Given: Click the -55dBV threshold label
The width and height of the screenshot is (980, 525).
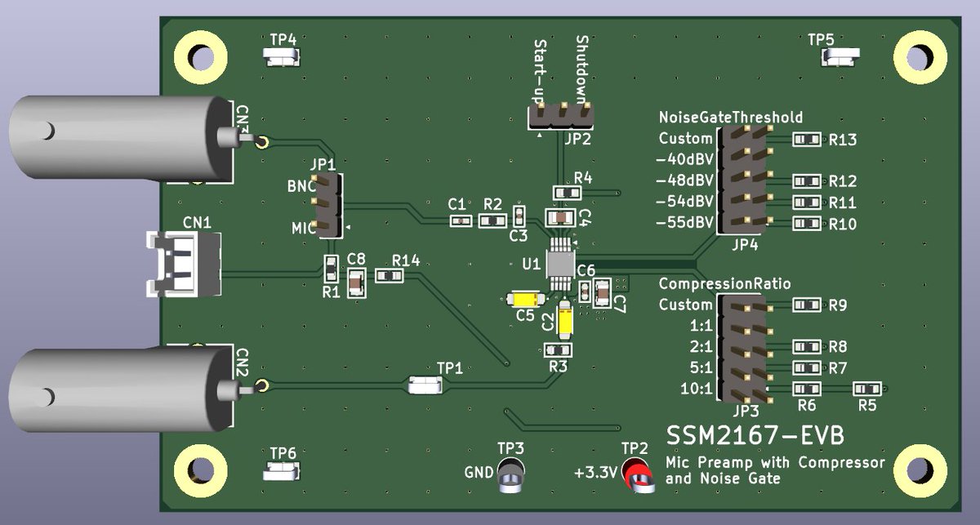Looking at the screenshot, I should point(684,223).
